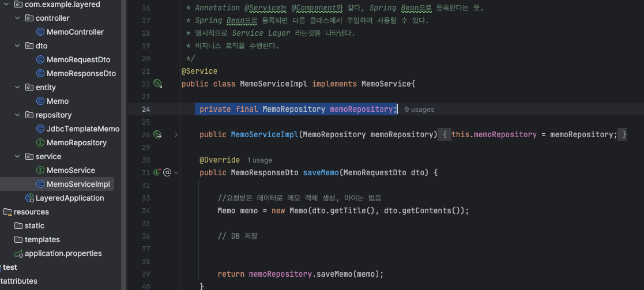Click templates folder icon
This screenshot has width=644, height=290.
click(18, 239)
